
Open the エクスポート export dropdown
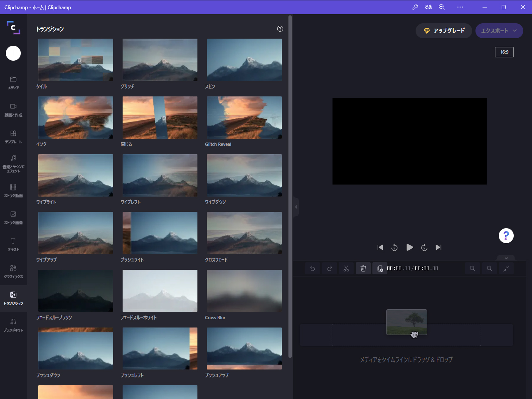[499, 31]
